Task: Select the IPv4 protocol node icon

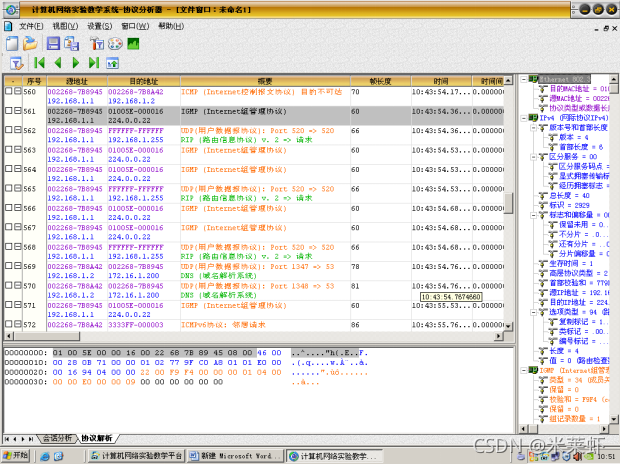Action: [533, 118]
